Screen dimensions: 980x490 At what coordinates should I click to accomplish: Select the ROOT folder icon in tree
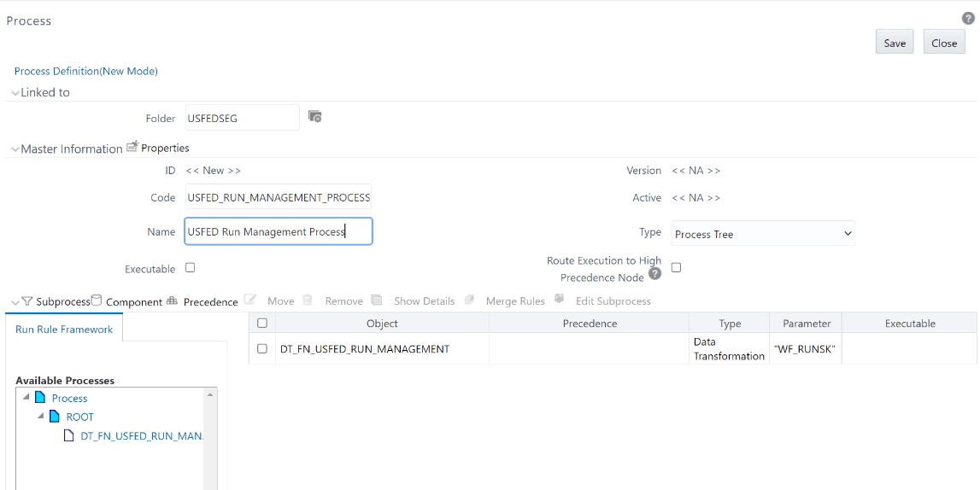click(55, 417)
